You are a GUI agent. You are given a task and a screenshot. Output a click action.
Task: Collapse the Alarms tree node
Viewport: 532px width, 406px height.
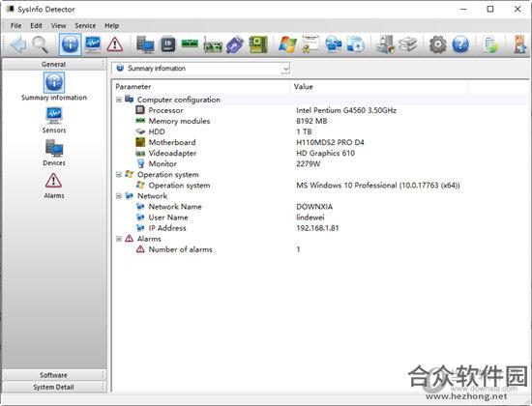tap(119, 239)
